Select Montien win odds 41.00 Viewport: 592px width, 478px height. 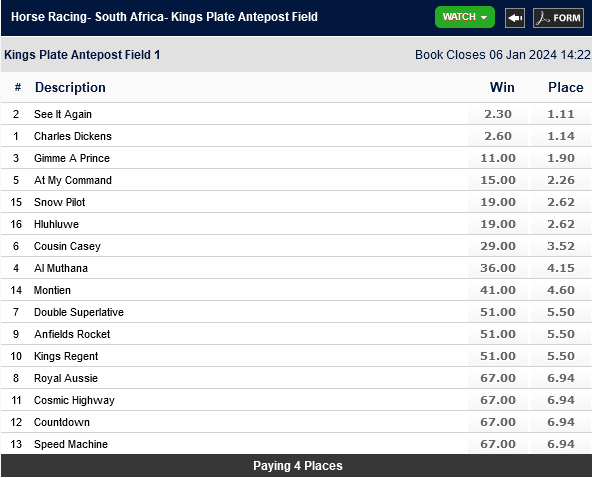pyautogui.click(x=498, y=290)
